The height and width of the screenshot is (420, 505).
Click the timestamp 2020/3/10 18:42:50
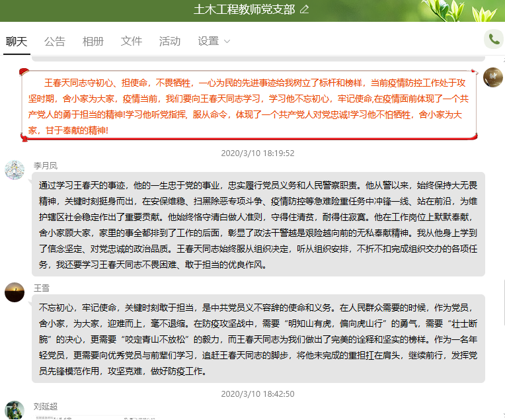click(x=258, y=394)
